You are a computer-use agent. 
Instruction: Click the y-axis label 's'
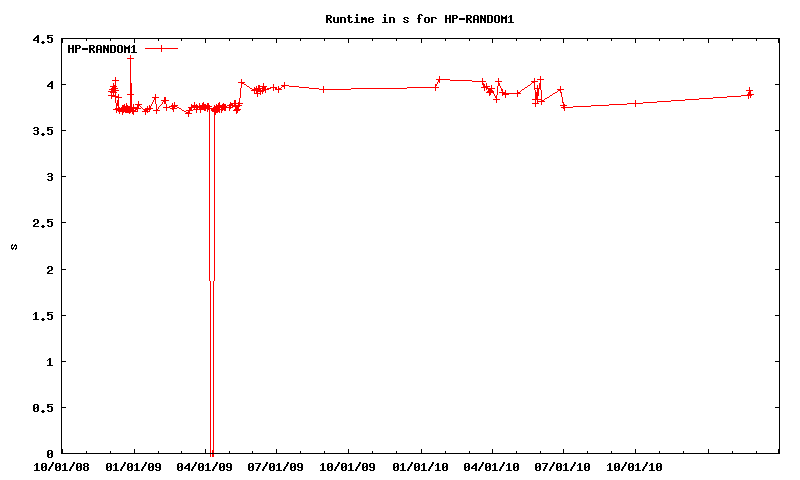point(14,246)
